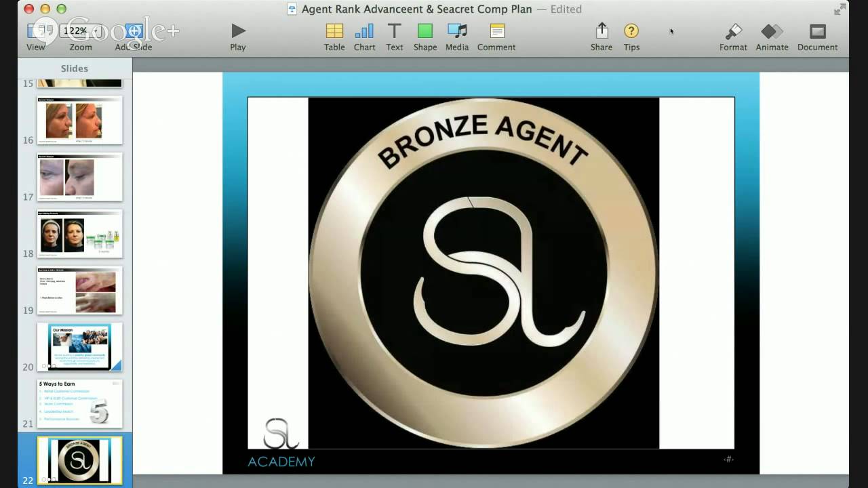This screenshot has width=868, height=488.
Task: Click the ACADEMY text on slide
Action: (x=281, y=462)
